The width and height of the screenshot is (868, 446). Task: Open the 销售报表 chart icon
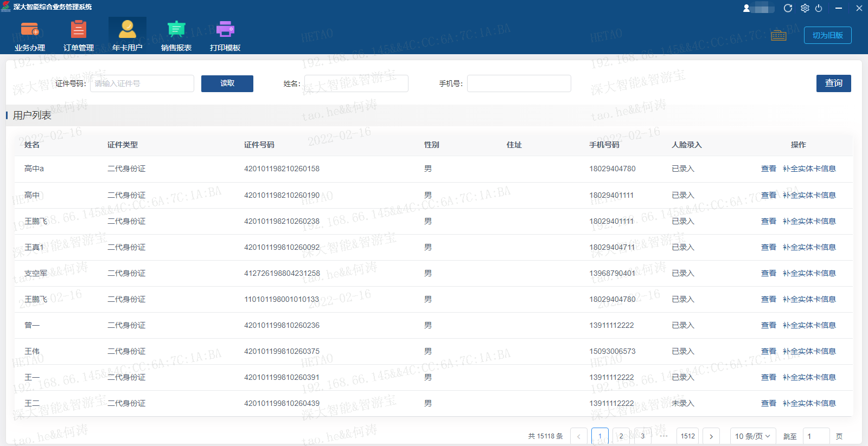tap(176, 29)
